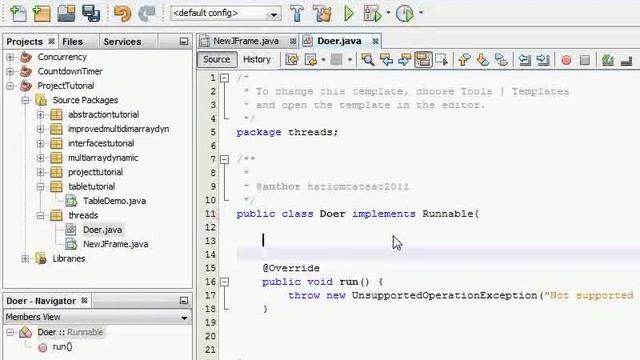The height and width of the screenshot is (360, 640).
Task: Close the Doer.java editor tab
Action: tap(375, 41)
